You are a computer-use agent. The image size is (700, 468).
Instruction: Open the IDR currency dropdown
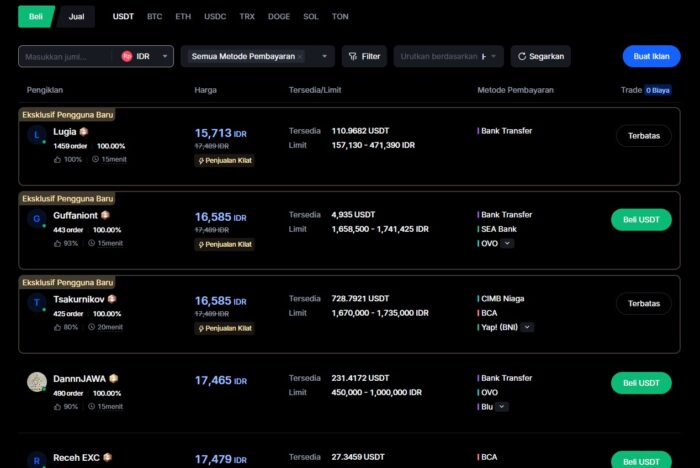(146, 57)
